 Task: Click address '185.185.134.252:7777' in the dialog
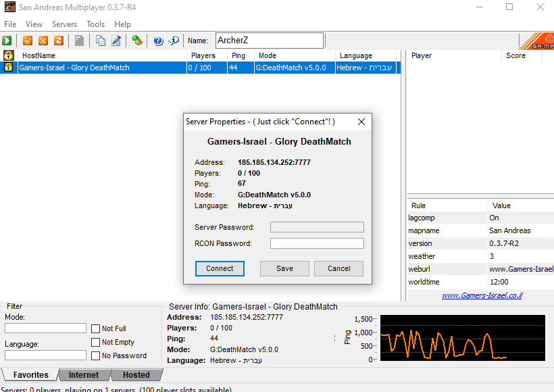[x=274, y=163]
